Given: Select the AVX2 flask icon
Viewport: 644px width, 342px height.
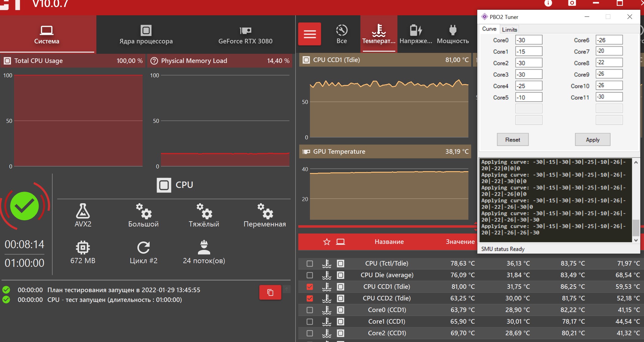Looking at the screenshot, I should pyautogui.click(x=83, y=211).
